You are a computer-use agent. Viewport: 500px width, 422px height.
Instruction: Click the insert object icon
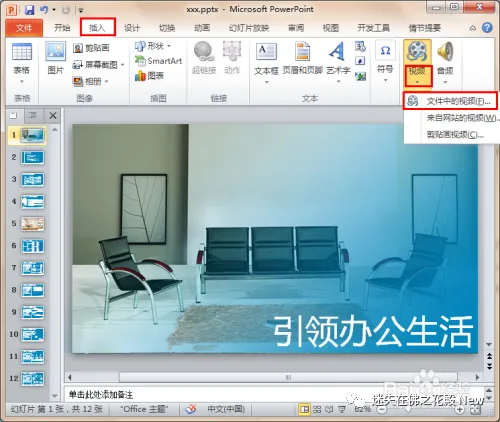click(360, 76)
